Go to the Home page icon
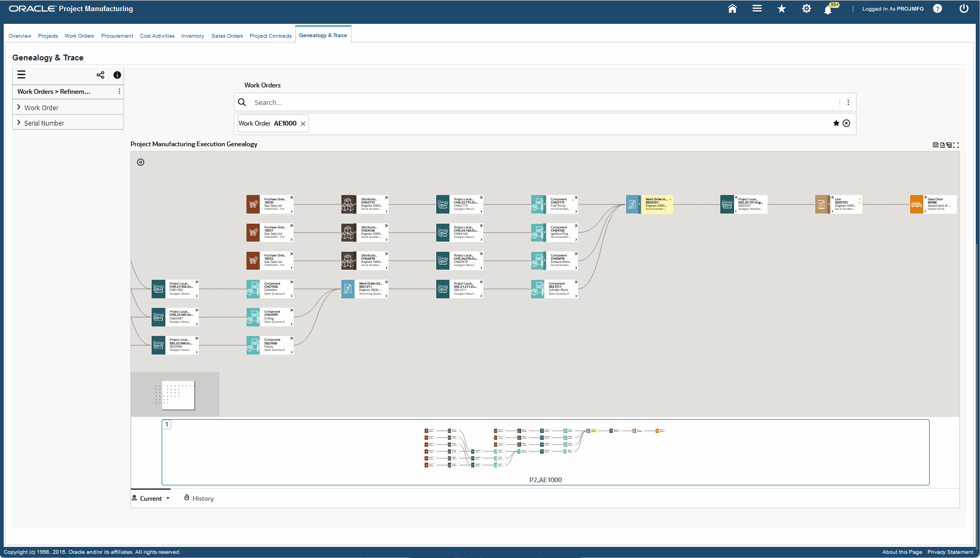 pyautogui.click(x=732, y=8)
